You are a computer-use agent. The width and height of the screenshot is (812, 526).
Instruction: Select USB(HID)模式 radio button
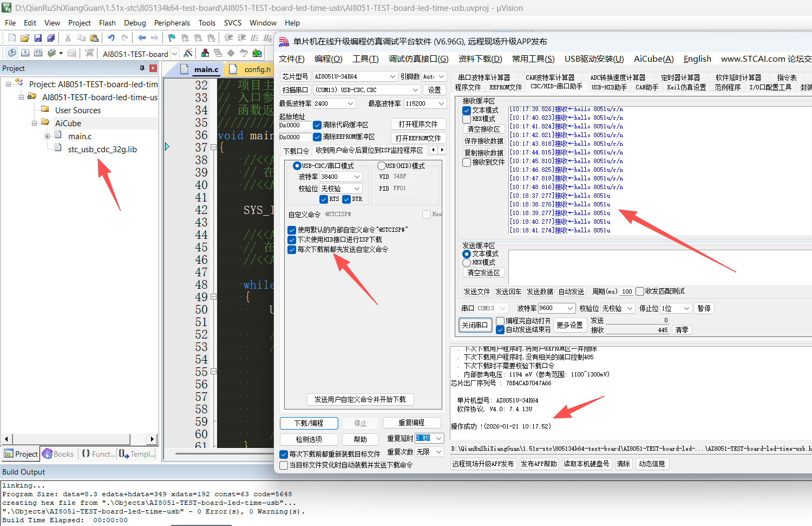tap(382, 166)
